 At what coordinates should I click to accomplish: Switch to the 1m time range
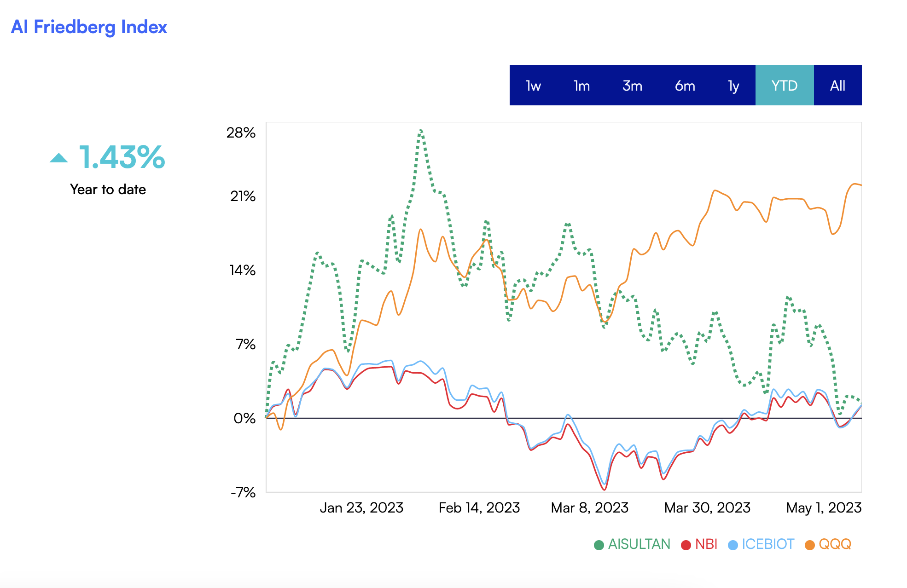(x=581, y=86)
